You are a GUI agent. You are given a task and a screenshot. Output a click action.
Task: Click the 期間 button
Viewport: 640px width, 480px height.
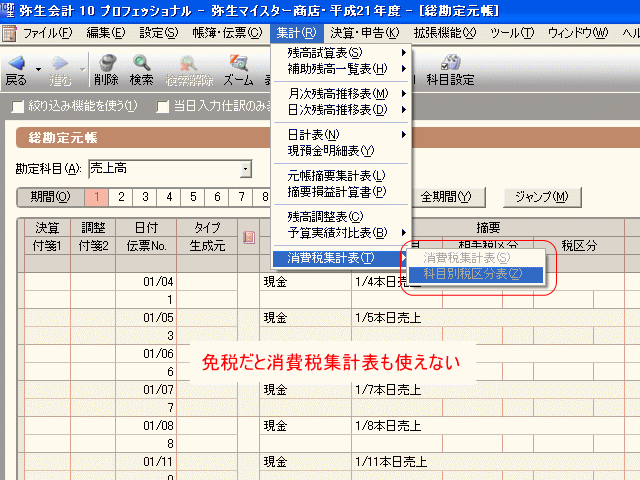[x=51, y=197]
